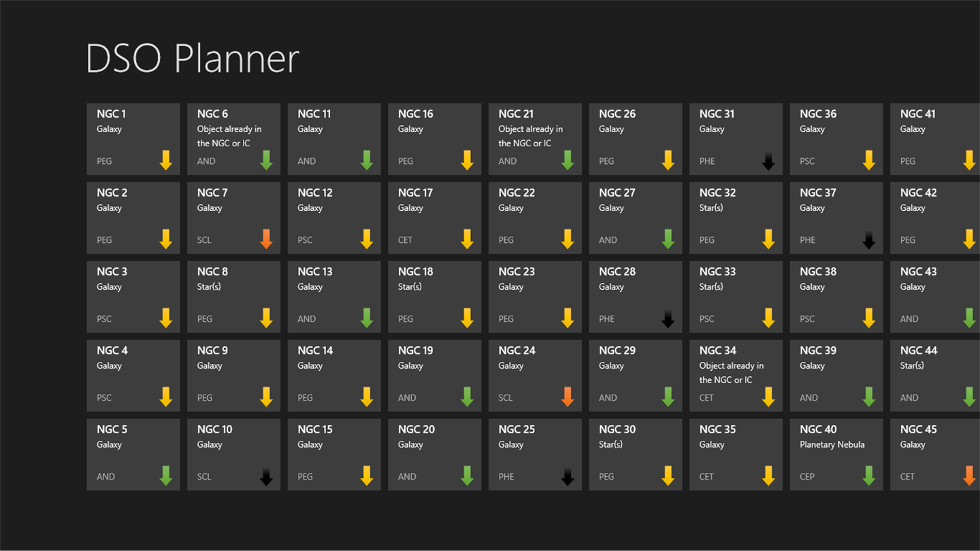Click the black arrow on NGC 31 tile
Viewport: 980px width, 551px height.
[768, 161]
